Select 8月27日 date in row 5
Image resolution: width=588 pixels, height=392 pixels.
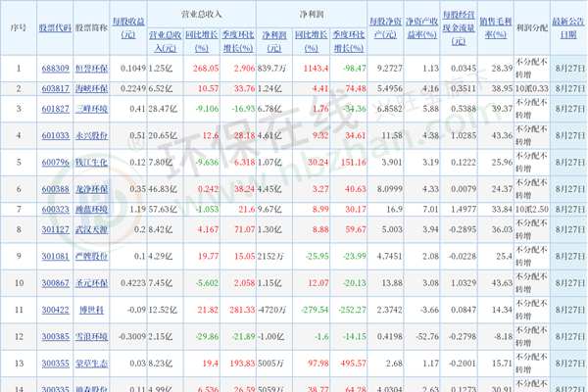click(570, 163)
